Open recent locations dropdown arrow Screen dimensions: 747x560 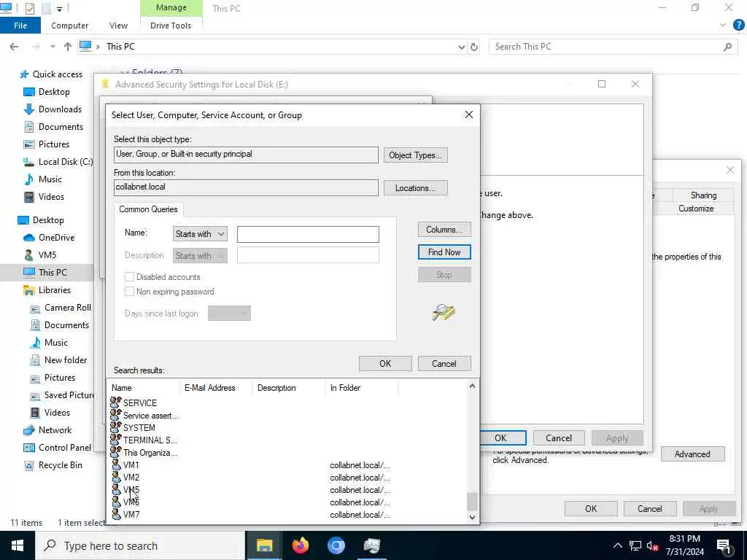[x=53, y=47]
